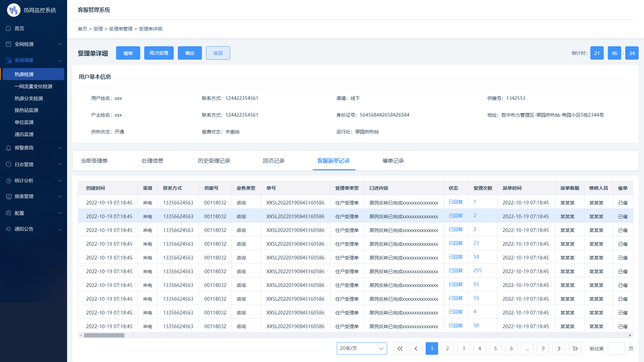Open page 5 in pagination
This screenshot has width=644, height=362.
[x=495, y=349]
